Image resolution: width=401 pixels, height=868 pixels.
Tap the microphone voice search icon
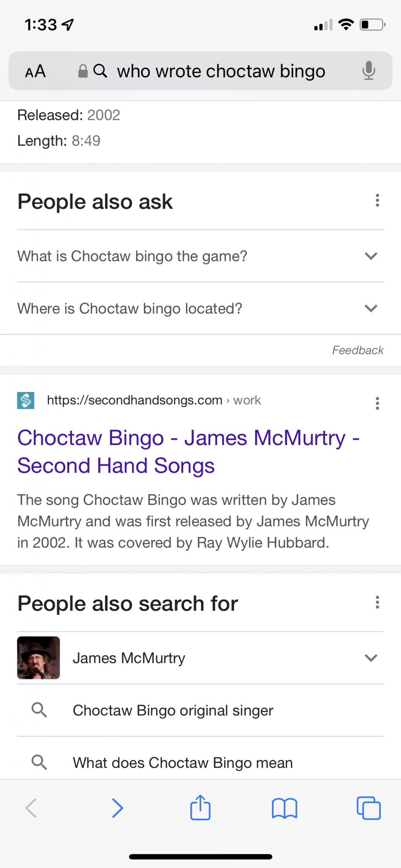[x=369, y=71]
